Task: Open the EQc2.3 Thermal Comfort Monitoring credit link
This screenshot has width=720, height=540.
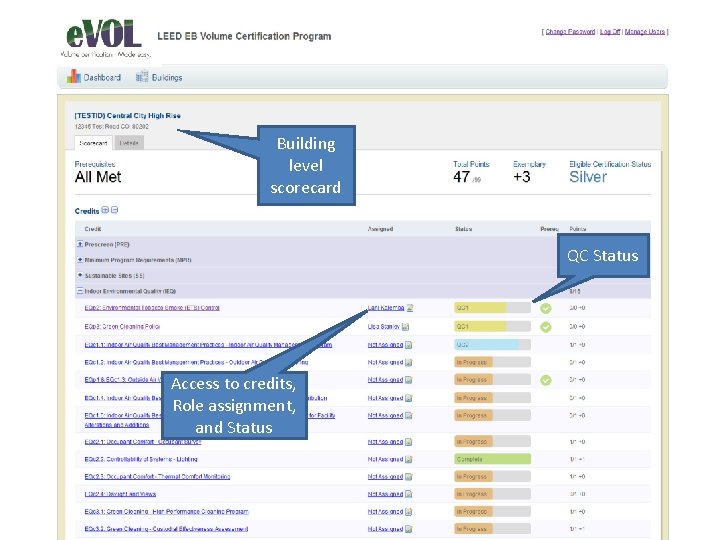Action: click(157, 477)
